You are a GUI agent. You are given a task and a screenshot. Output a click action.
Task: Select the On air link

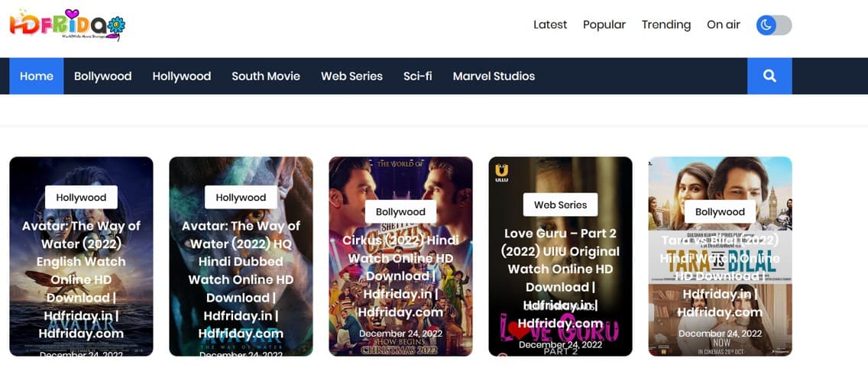(723, 24)
